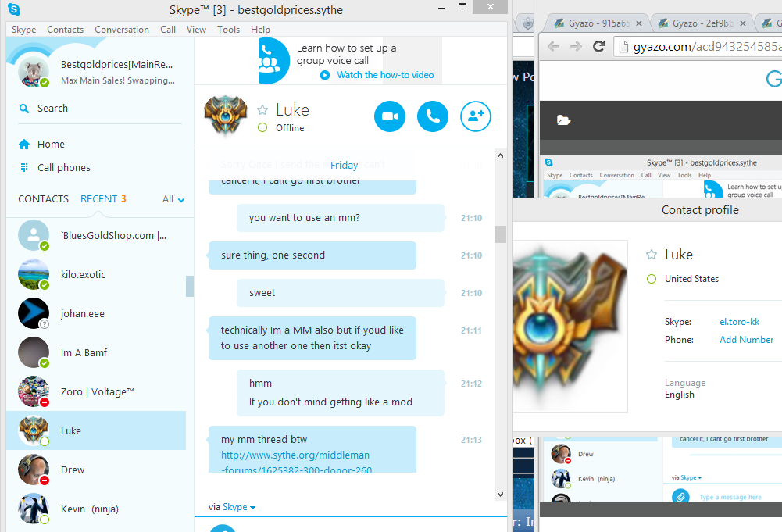The width and height of the screenshot is (782, 532).
Task: Click the chat scrollbar thumb
Action: coord(500,234)
